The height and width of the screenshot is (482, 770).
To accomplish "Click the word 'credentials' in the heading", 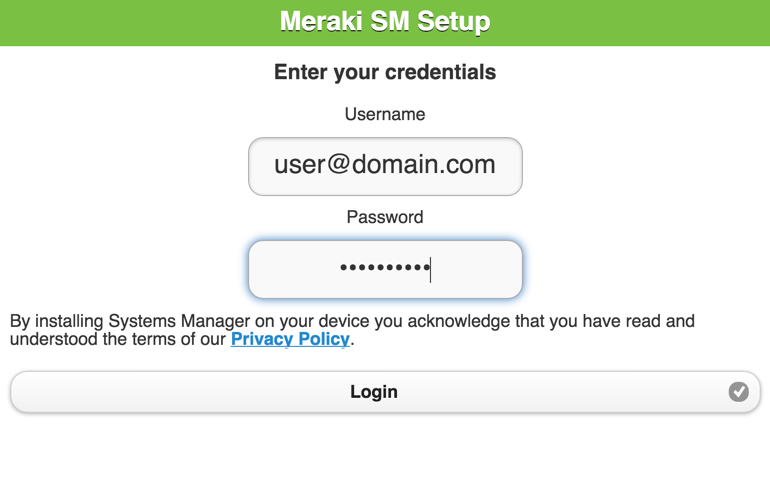I will (440, 72).
